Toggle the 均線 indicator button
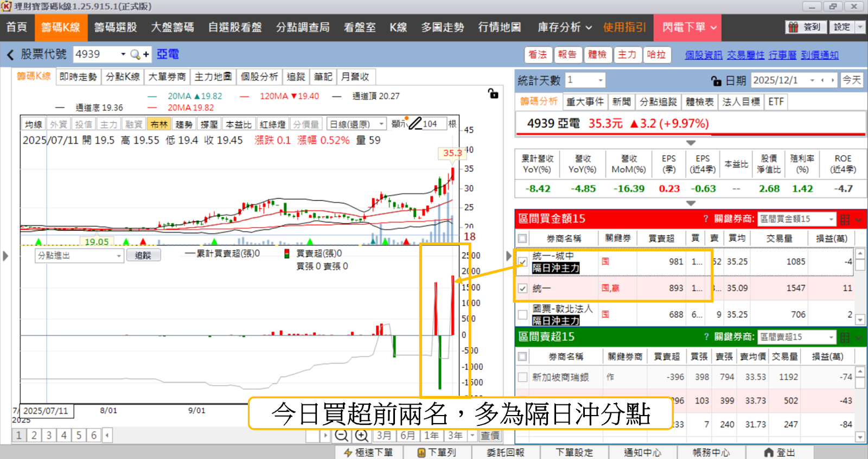Image resolution: width=868 pixels, height=459 pixels. click(34, 124)
